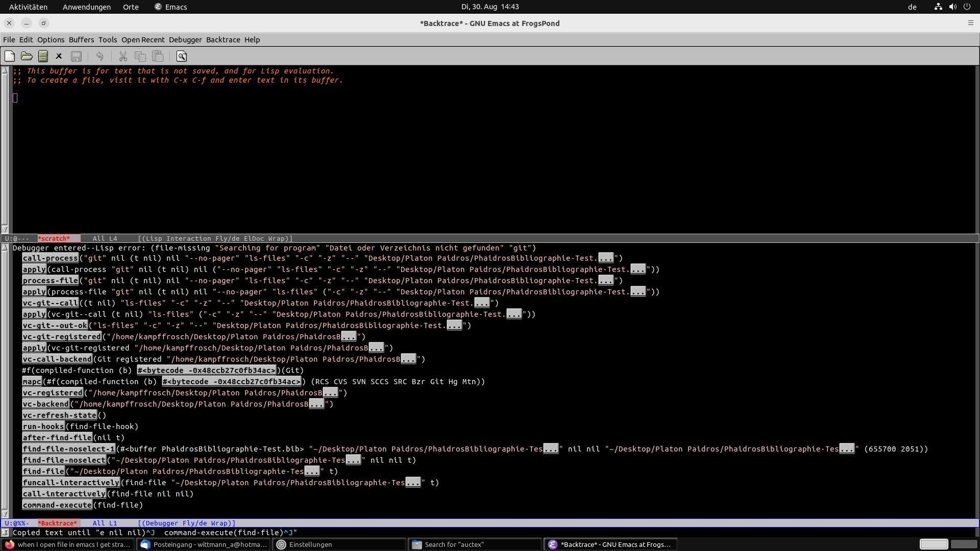Screen dimensions: 980x551
Task: Click the vc-git--out-ok frame link
Action: click(55, 325)
